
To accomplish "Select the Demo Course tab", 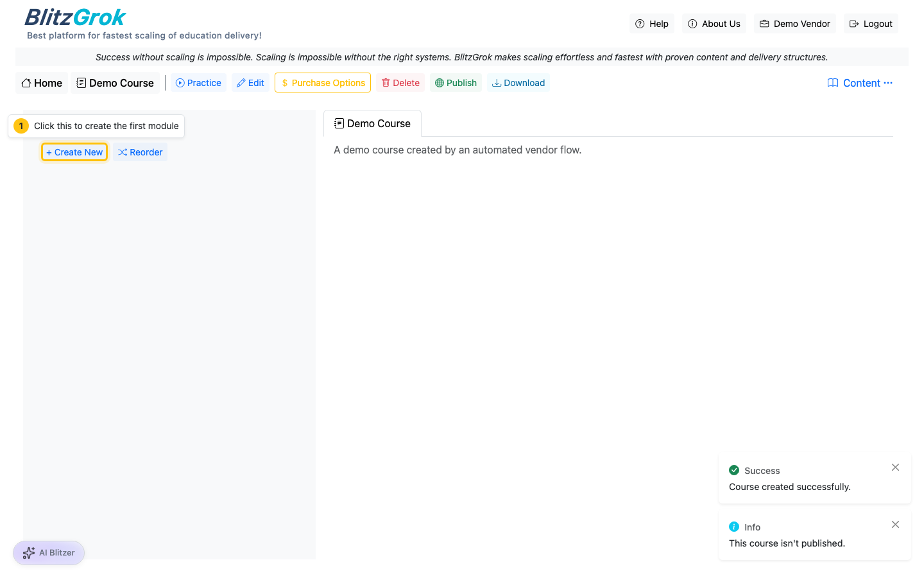I will (372, 123).
